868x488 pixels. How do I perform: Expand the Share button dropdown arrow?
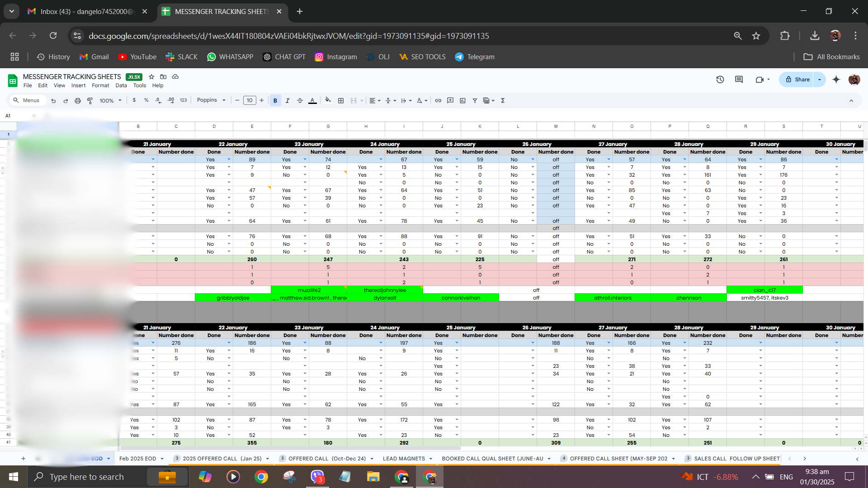pyautogui.click(x=820, y=80)
